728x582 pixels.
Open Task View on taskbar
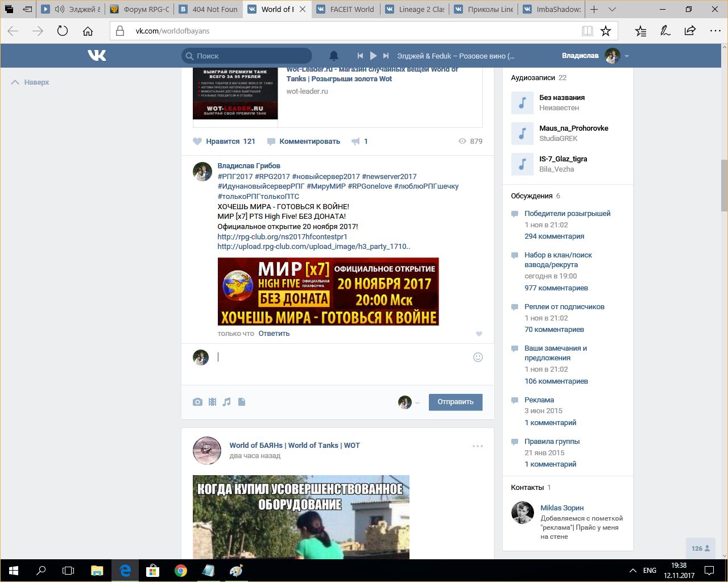coord(68,571)
